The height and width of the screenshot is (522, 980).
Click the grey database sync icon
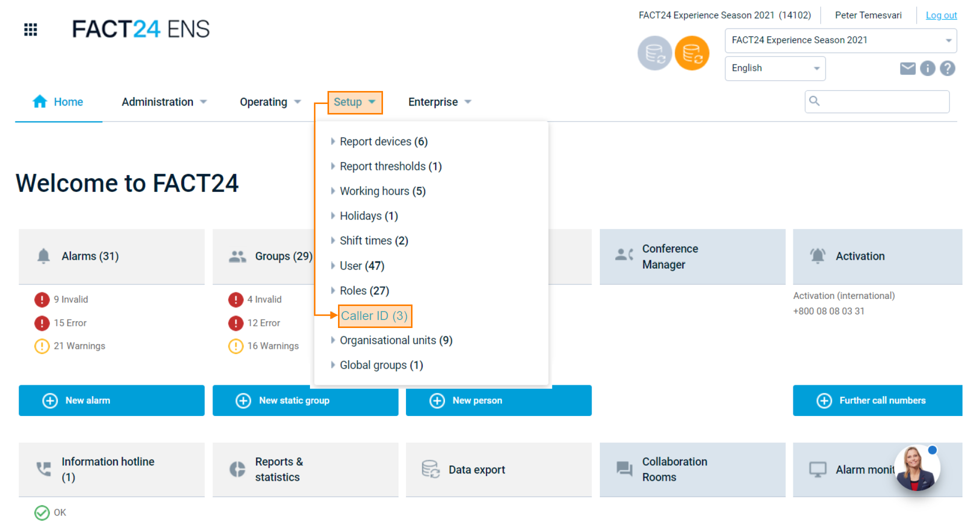click(654, 53)
